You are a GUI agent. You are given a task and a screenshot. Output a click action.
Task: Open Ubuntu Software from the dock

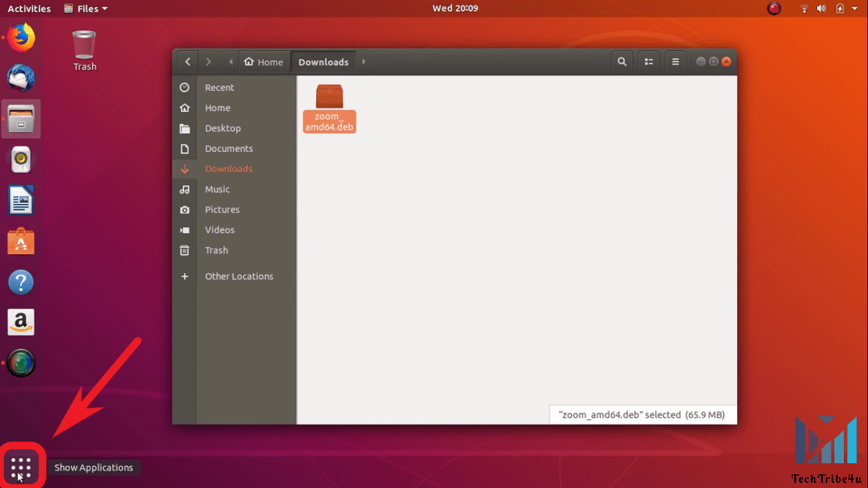click(x=21, y=241)
